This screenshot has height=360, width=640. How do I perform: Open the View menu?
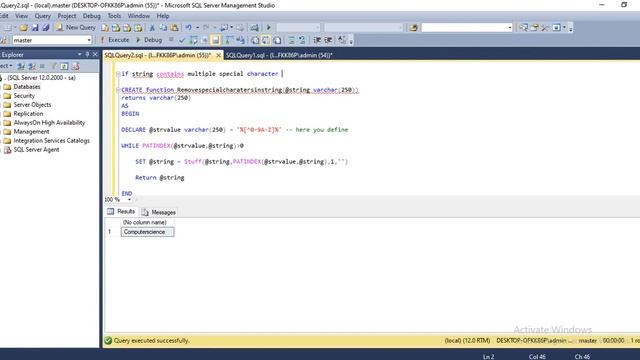click(22, 16)
